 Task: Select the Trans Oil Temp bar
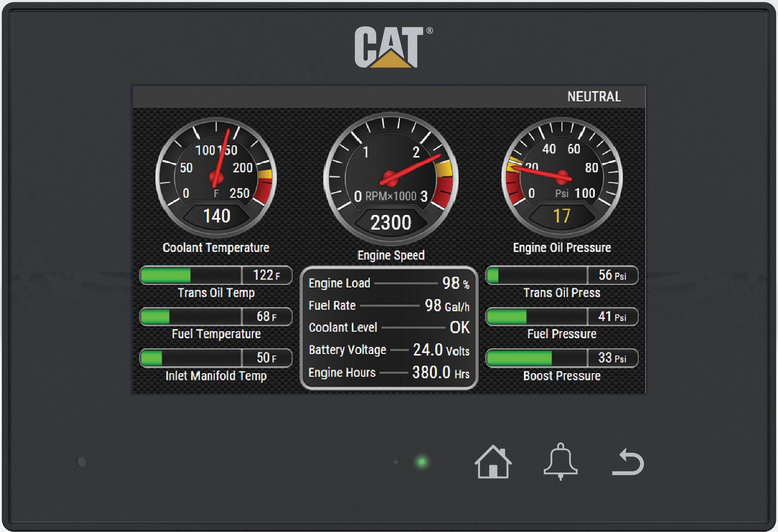[216, 276]
